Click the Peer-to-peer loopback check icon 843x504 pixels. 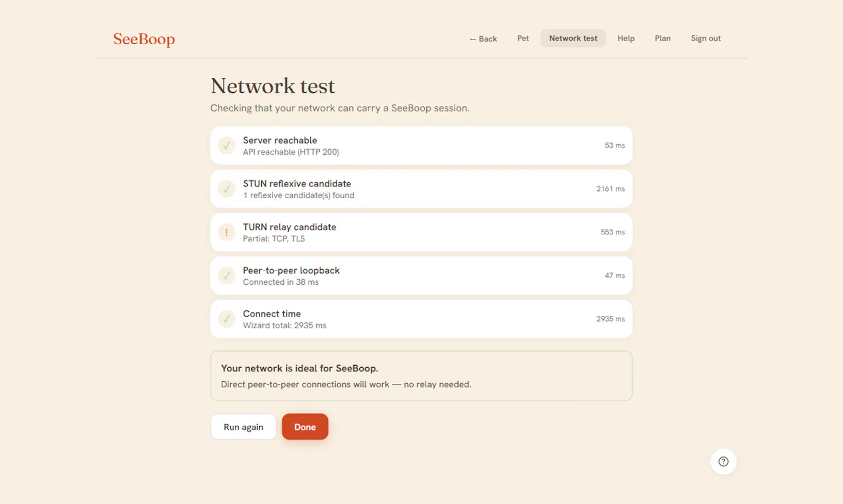[x=227, y=275]
